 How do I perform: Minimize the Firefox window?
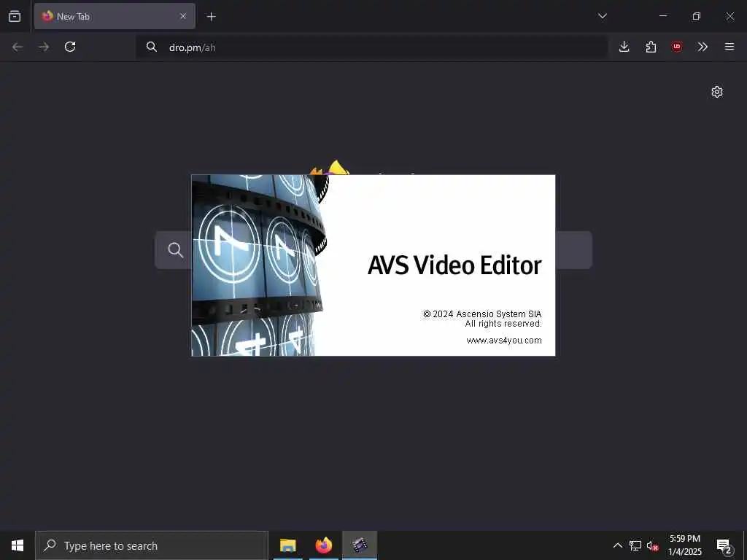click(663, 16)
